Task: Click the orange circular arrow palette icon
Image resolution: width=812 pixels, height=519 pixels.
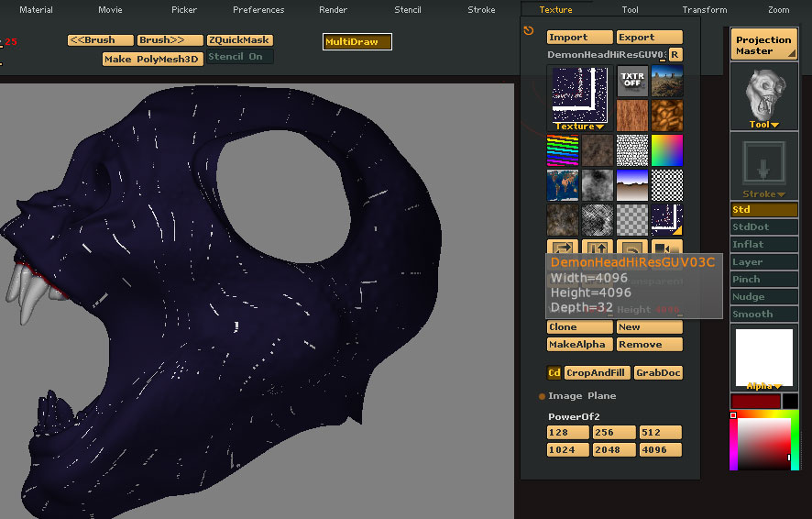Action: click(528, 30)
